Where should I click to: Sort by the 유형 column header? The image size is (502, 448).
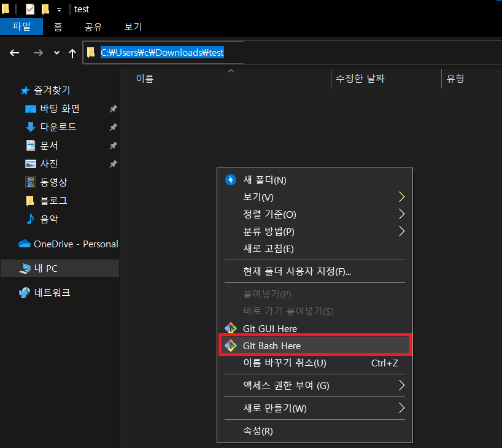coord(455,79)
